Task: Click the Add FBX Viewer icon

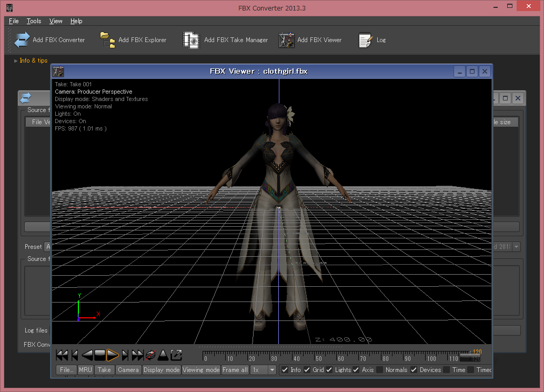Action: point(286,40)
